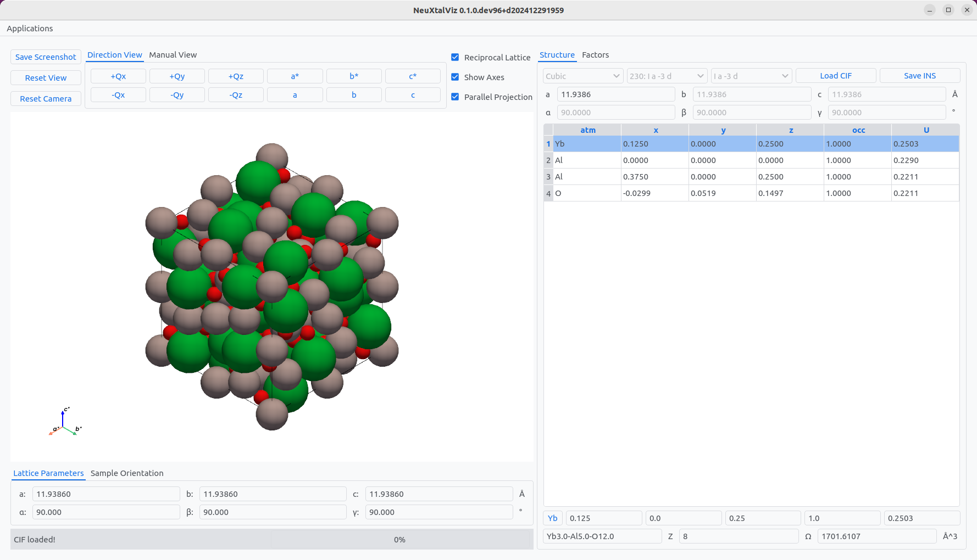The image size is (977, 560).
Task: Open the Cubic crystal system dropdown
Action: [x=582, y=76]
